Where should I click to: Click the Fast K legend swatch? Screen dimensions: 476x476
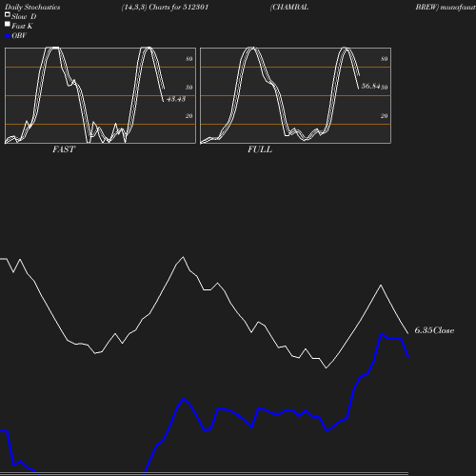[8, 24]
